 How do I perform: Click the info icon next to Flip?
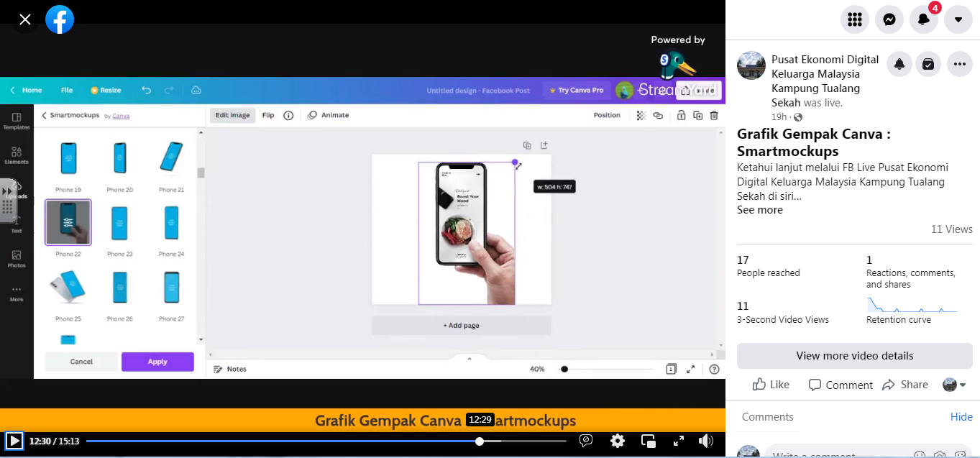pos(288,115)
